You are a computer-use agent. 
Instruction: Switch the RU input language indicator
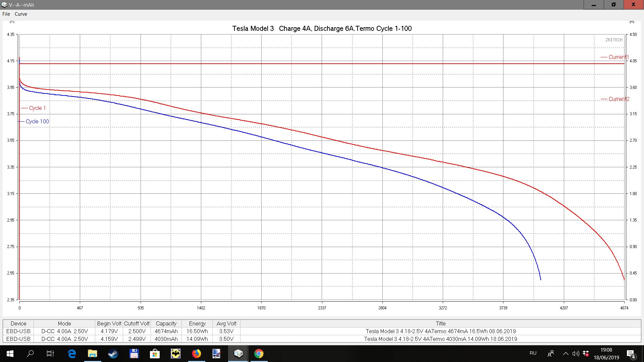coord(533,353)
